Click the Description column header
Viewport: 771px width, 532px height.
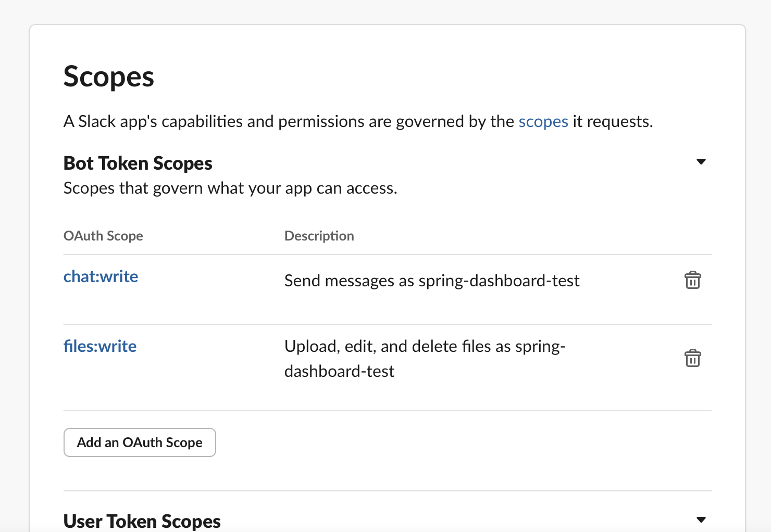click(x=319, y=236)
